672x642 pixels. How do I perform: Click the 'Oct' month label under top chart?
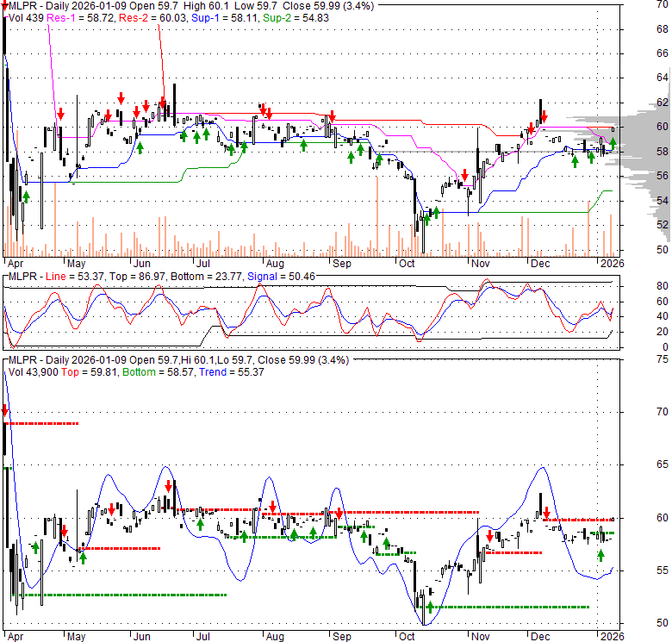tap(407, 264)
